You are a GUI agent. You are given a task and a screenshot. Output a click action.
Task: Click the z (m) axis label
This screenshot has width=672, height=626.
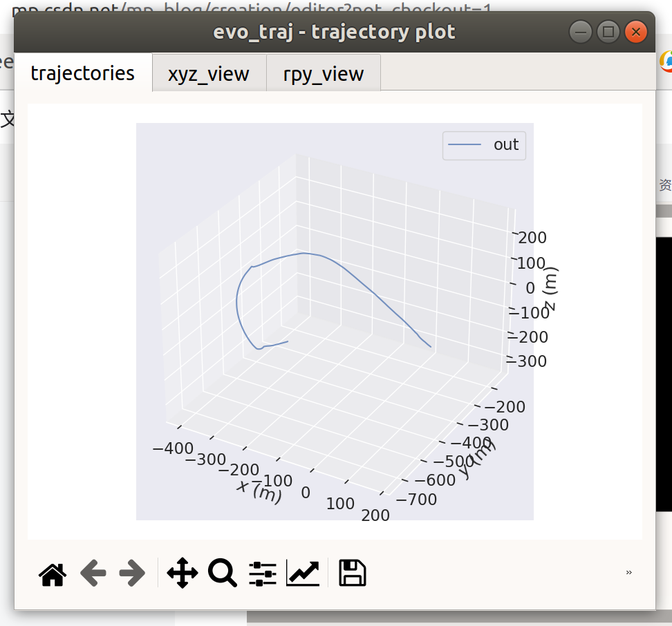pos(550,288)
